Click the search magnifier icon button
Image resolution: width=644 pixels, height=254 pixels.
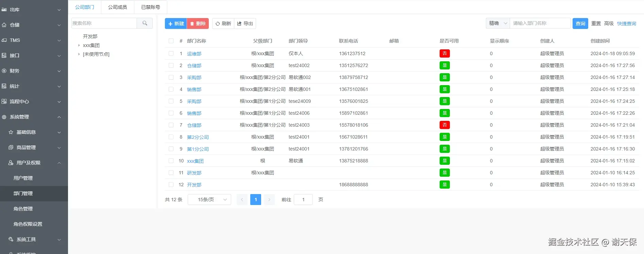(145, 23)
